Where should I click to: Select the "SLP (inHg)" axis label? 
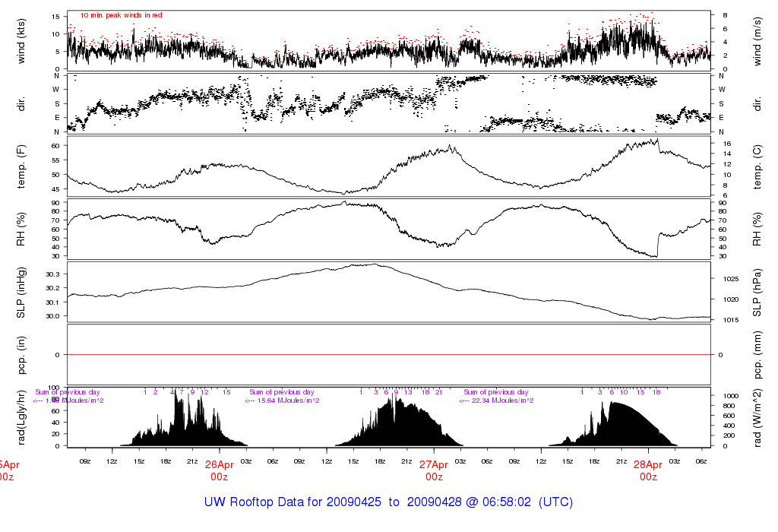(21, 293)
